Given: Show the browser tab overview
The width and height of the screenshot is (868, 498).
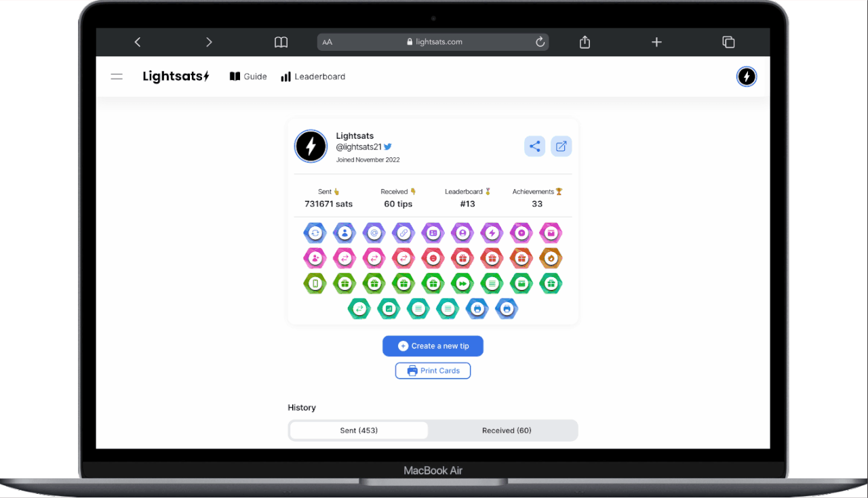Looking at the screenshot, I should [728, 42].
